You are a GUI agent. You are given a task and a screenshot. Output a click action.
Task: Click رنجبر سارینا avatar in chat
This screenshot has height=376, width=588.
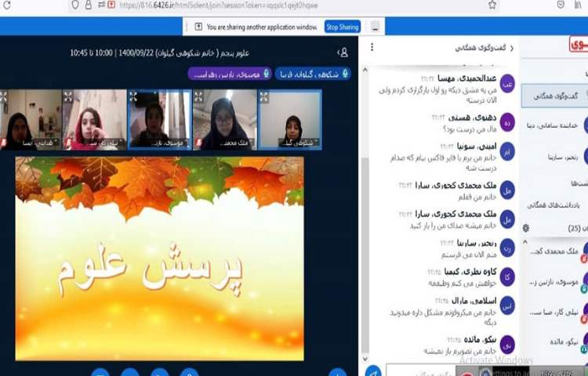[x=507, y=248]
